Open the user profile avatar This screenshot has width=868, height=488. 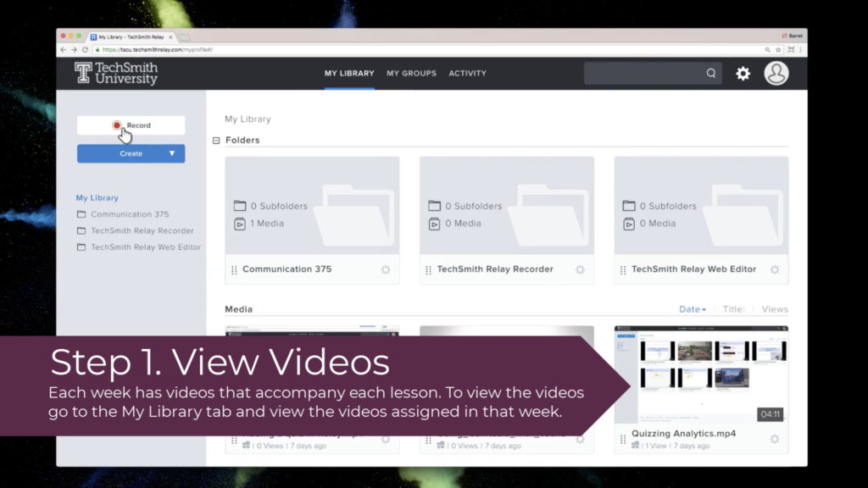click(776, 73)
